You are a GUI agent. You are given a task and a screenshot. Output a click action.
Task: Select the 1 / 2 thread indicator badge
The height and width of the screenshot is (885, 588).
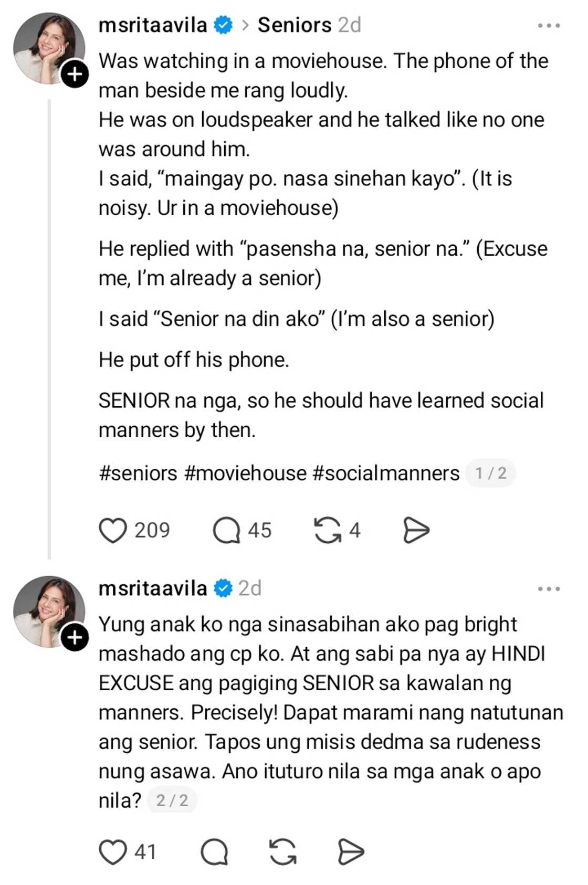[491, 473]
